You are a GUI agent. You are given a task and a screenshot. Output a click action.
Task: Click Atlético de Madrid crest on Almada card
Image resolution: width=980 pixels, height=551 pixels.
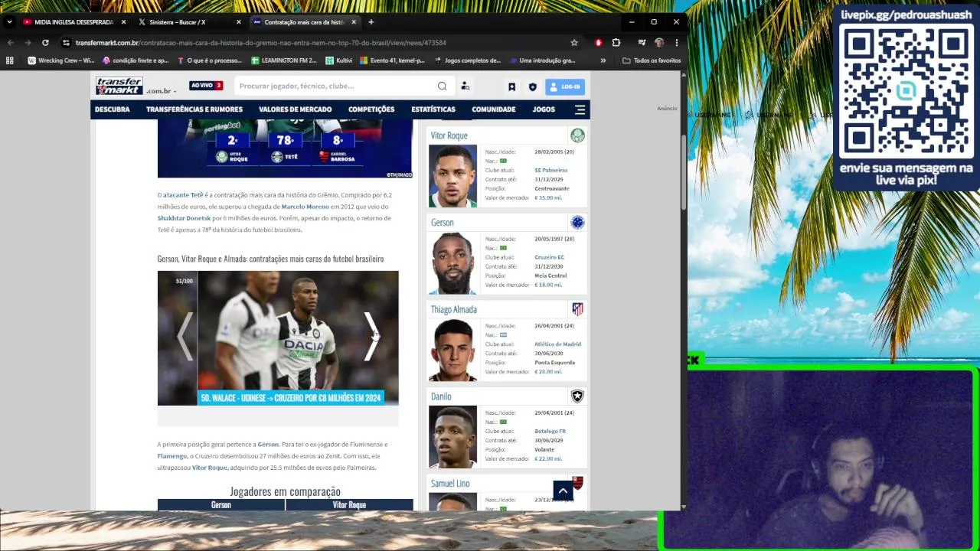577,309
